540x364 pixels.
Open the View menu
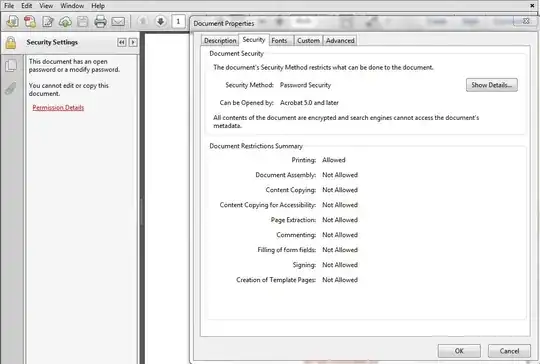[46, 6]
